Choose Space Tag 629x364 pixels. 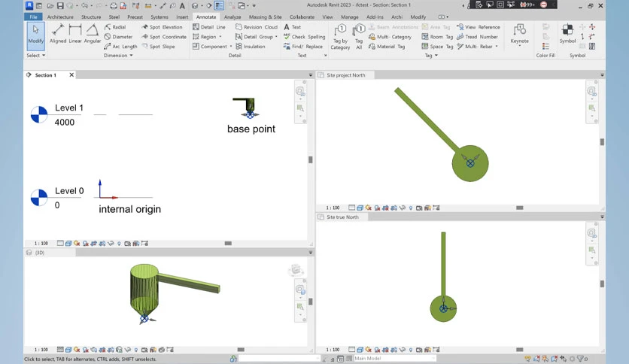(437, 47)
